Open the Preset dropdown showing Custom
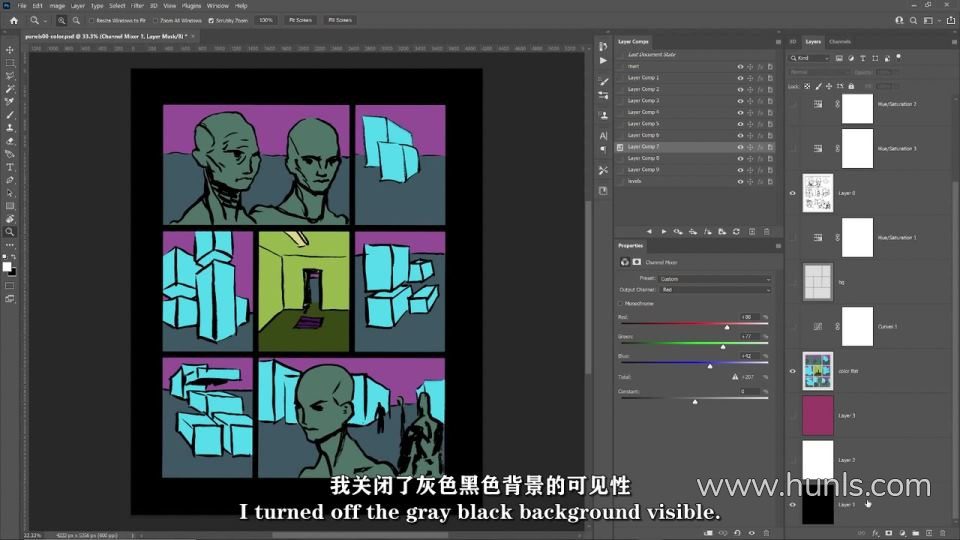Image resolution: width=960 pixels, height=540 pixels. point(714,279)
